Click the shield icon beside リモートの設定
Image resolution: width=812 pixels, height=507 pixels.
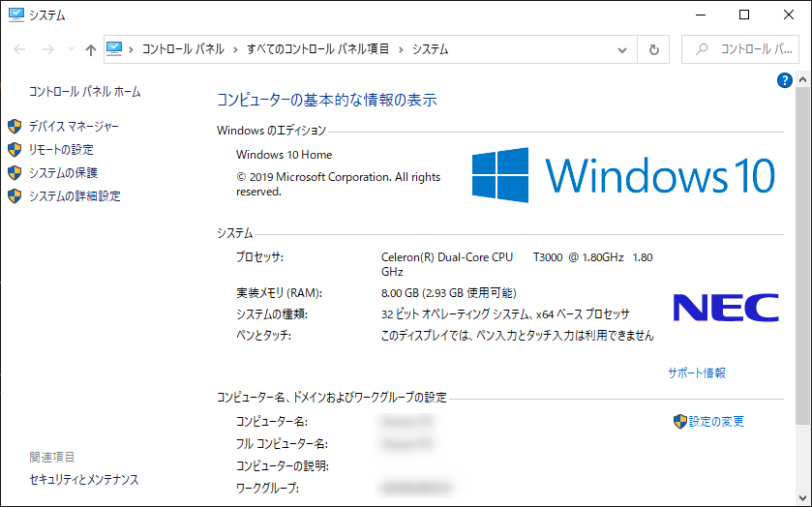click(x=15, y=150)
